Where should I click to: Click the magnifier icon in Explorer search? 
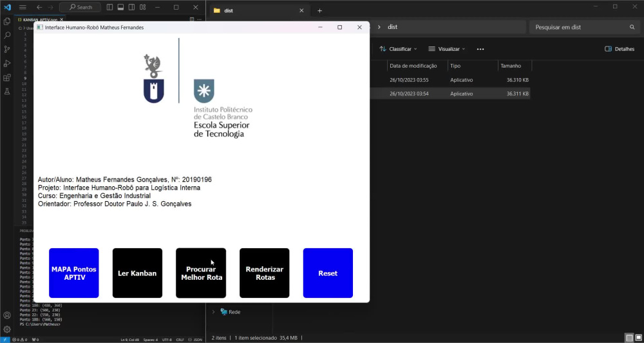[632, 27]
